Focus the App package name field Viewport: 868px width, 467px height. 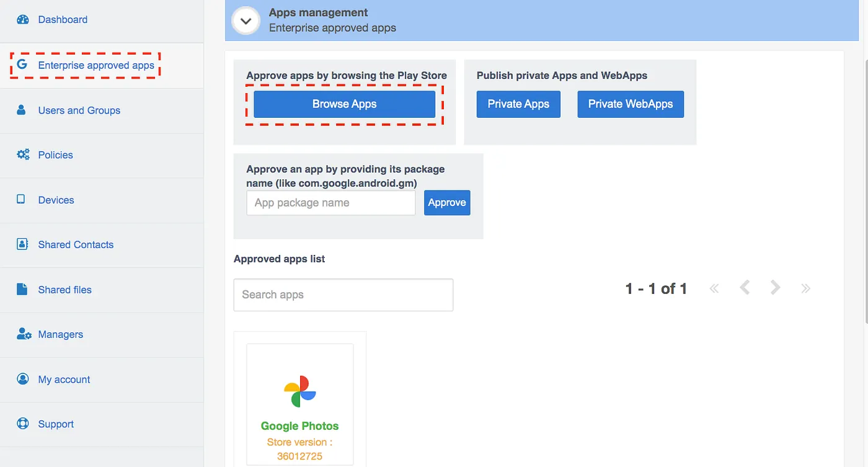pyautogui.click(x=331, y=203)
